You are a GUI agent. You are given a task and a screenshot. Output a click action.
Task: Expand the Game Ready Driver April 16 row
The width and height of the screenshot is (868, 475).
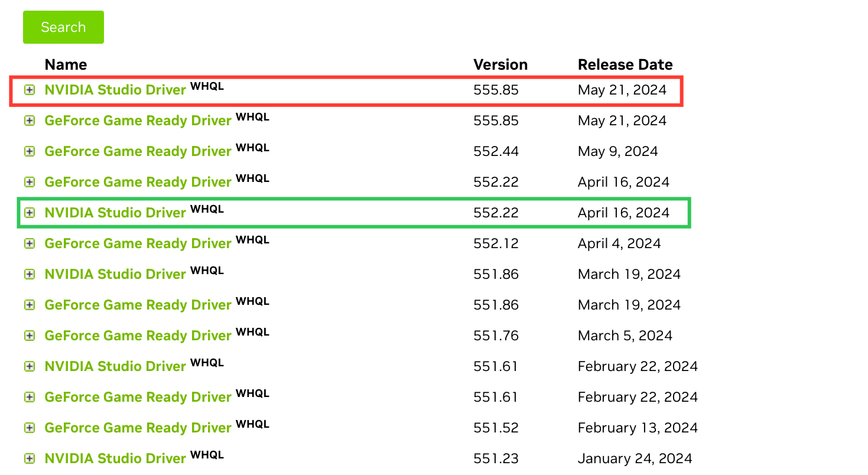[30, 182]
